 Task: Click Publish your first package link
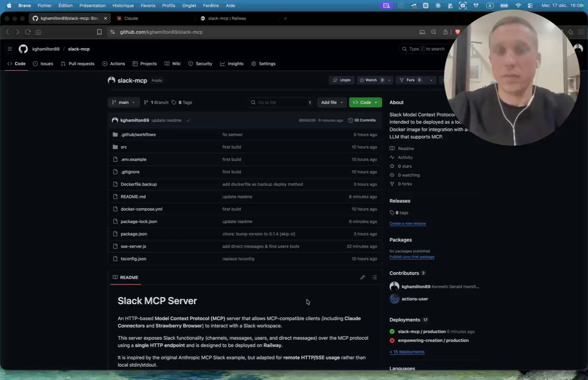(x=412, y=257)
